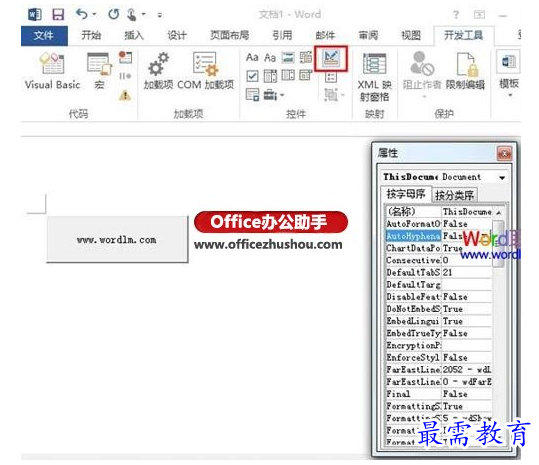Open the 宏 (Macros) dialog

click(99, 70)
